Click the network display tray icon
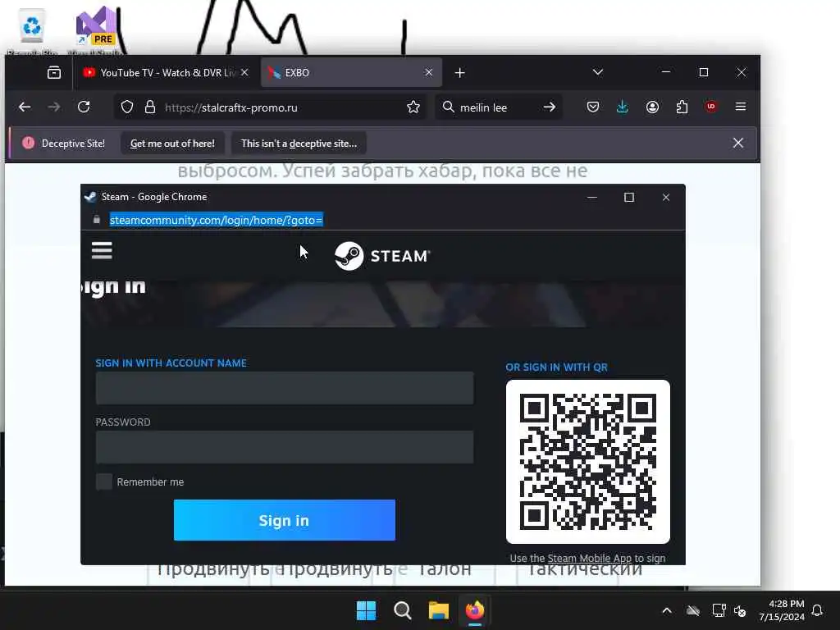The width and height of the screenshot is (840, 630). pos(719,610)
